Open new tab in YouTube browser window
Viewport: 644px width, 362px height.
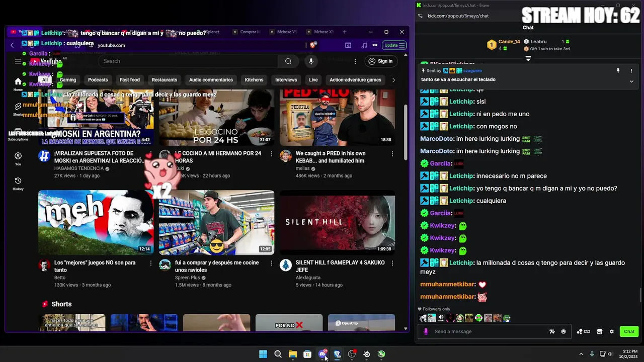tap(345, 32)
